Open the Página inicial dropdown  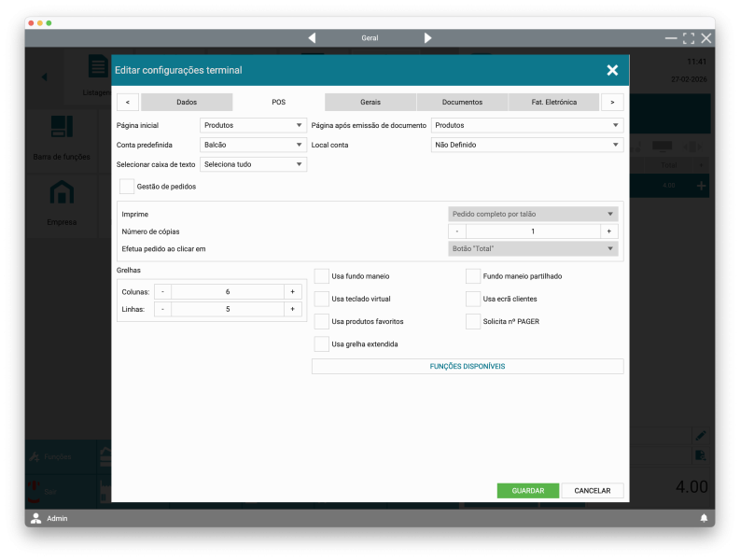coord(253,125)
